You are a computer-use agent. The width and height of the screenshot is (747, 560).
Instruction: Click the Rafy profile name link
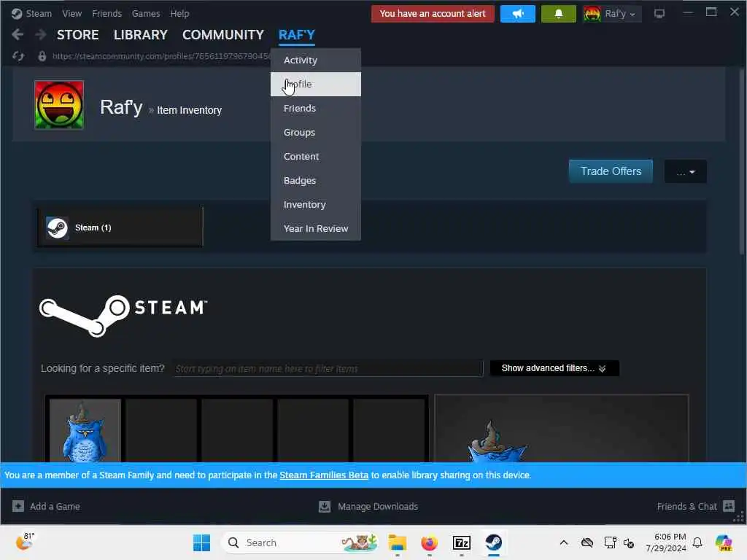point(121,107)
